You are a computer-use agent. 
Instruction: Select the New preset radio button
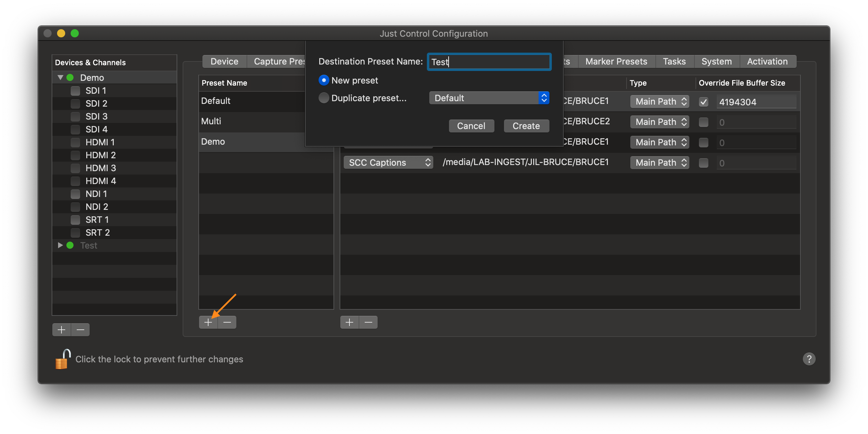pos(324,80)
